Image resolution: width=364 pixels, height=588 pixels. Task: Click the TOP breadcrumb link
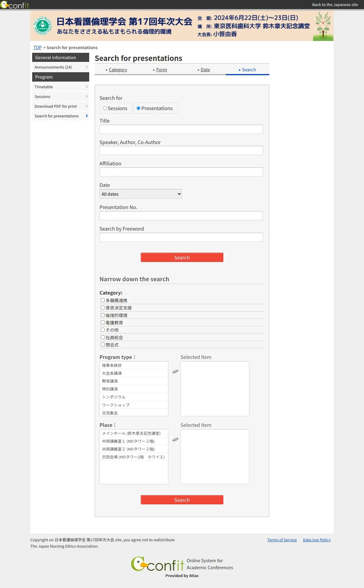click(38, 48)
